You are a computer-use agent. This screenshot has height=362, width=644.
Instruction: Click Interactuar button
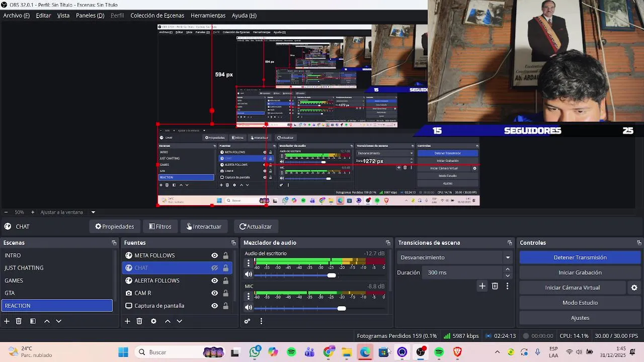(204, 227)
